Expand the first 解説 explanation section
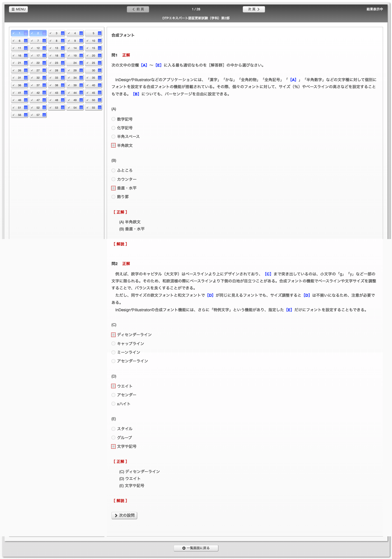This screenshot has height=559, width=392. [x=120, y=244]
